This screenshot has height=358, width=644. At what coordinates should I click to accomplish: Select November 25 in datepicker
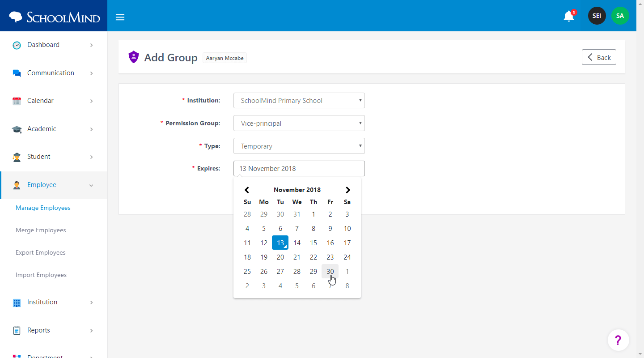click(247, 271)
